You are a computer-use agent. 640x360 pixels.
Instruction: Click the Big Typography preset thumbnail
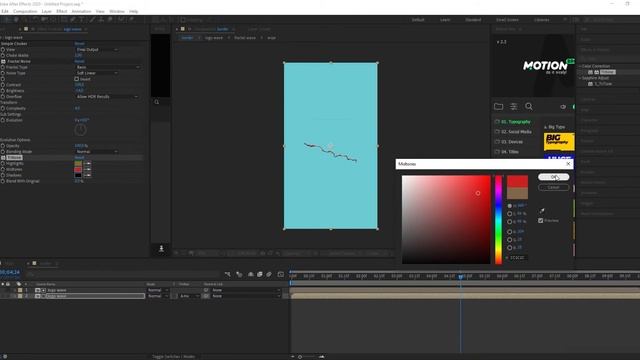point(559,142)
